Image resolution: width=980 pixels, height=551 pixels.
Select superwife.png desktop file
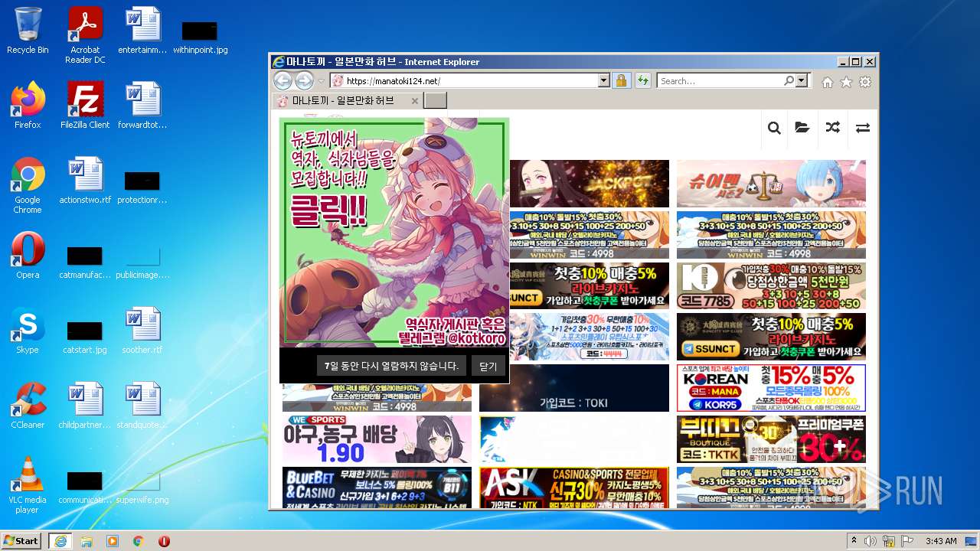pyautogui.click(x=142, y=485)
